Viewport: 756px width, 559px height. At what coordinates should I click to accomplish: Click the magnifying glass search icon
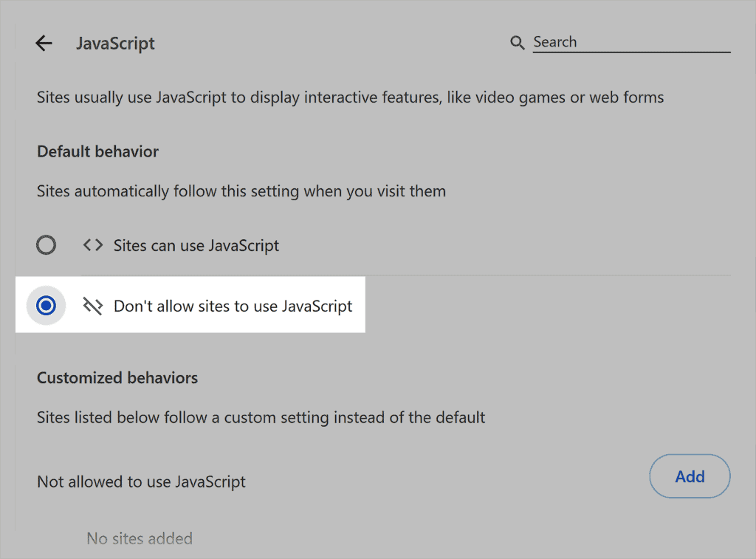[x=517, y=42]
